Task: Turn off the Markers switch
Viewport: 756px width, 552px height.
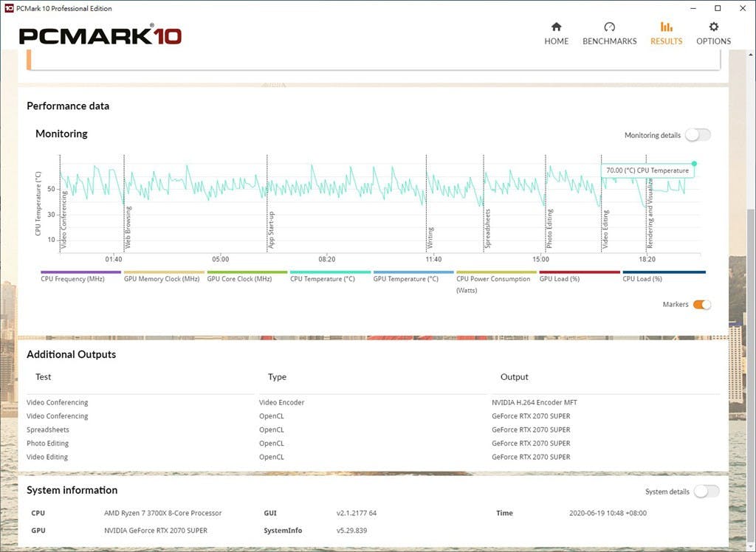Action: pyautogui.click(x=702, y=305)
